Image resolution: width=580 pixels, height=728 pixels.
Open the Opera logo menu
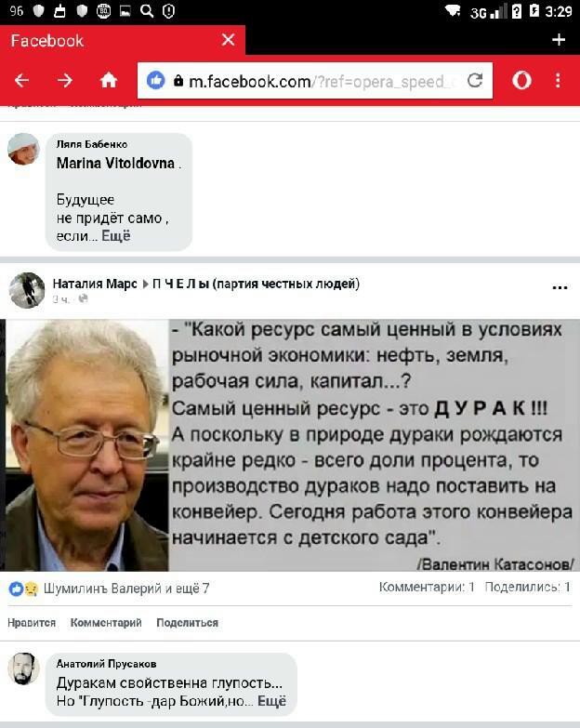(x=521, y=81)
